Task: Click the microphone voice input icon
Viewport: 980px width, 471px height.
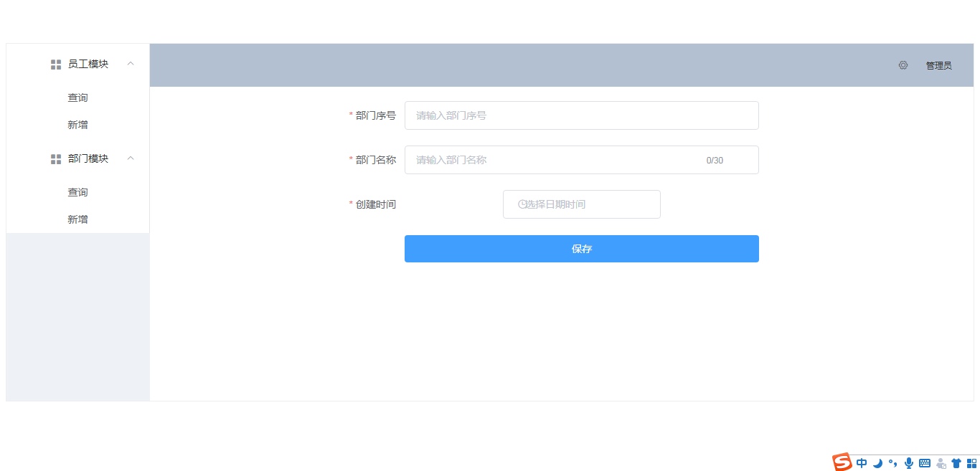Action: tap(909, 463)
